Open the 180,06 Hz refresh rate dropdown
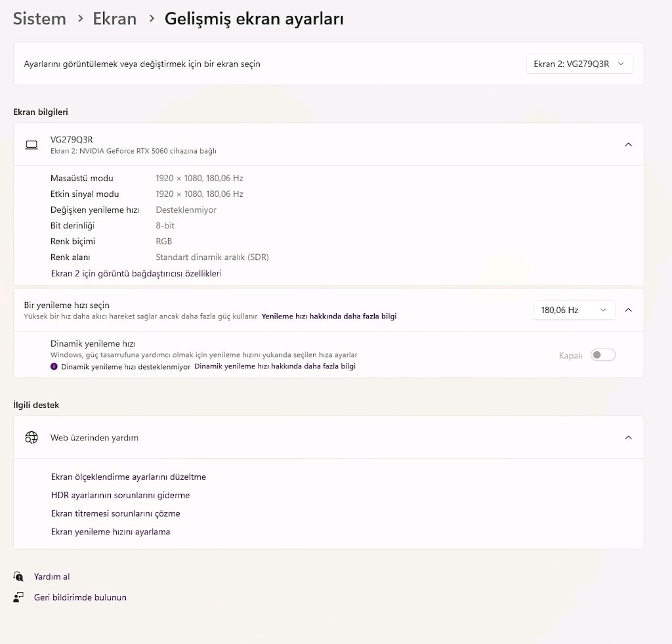This screenshot has width=672, height=644. (574, 310)
